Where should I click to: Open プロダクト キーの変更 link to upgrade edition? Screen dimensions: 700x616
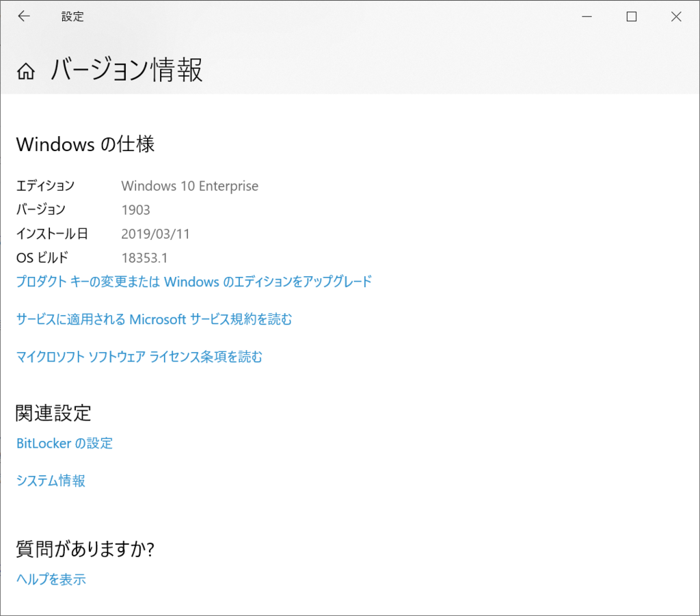[x=193, y=282]
